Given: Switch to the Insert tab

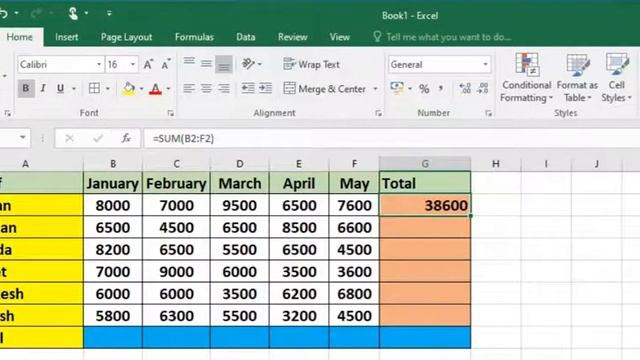Looking at the screenshot, I should coord(67,37).
